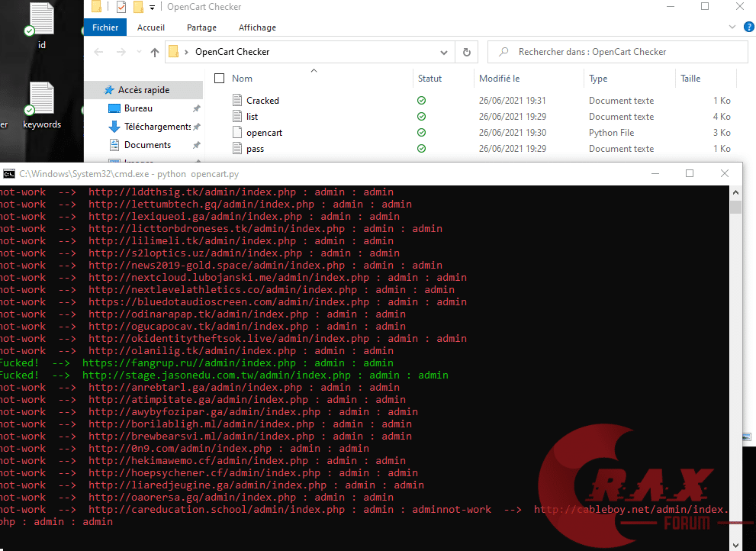Click cmd window scrollbar up arrow

tap(735, 192)
